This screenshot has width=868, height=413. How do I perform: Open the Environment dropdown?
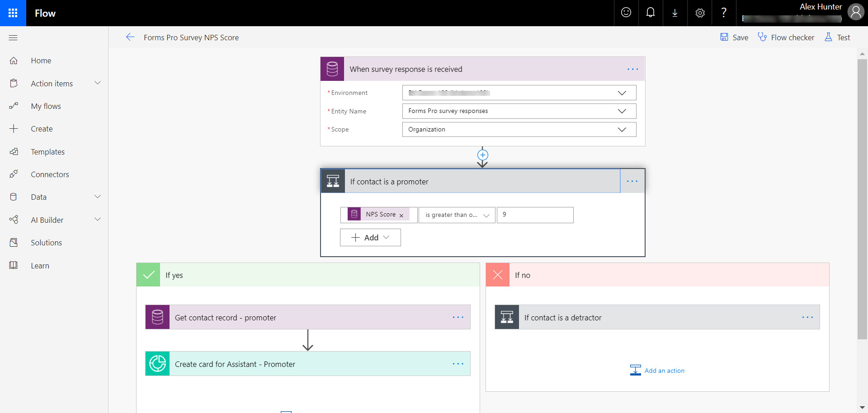(x=519, y=93)
